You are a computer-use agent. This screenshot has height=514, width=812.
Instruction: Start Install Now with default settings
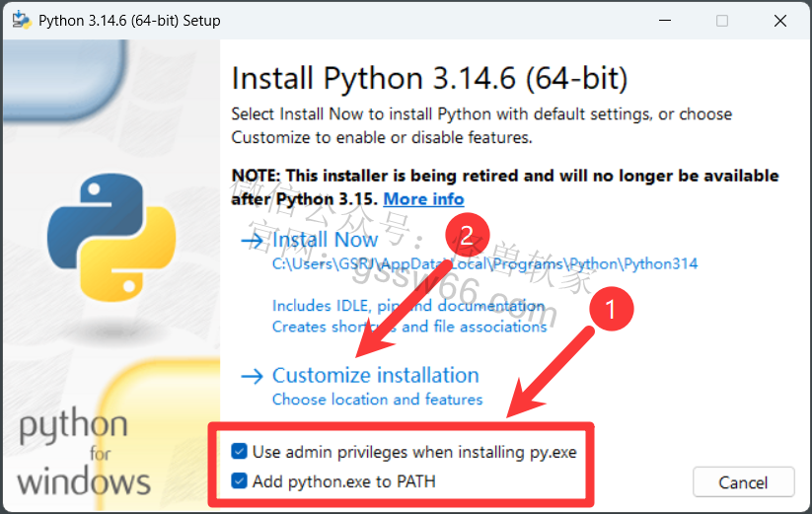point(326,240)
